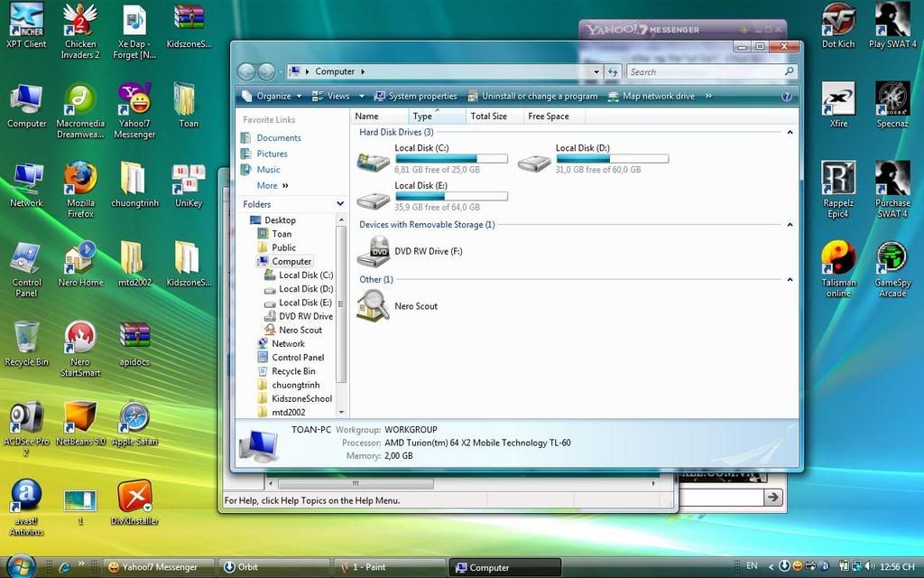Click the Search box in Explorer

coord(712,72)
